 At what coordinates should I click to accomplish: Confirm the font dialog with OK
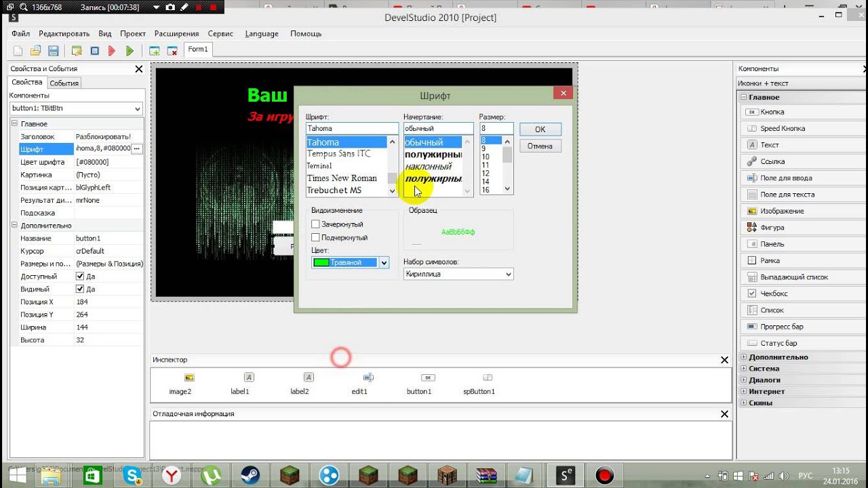tap(540, 129)
